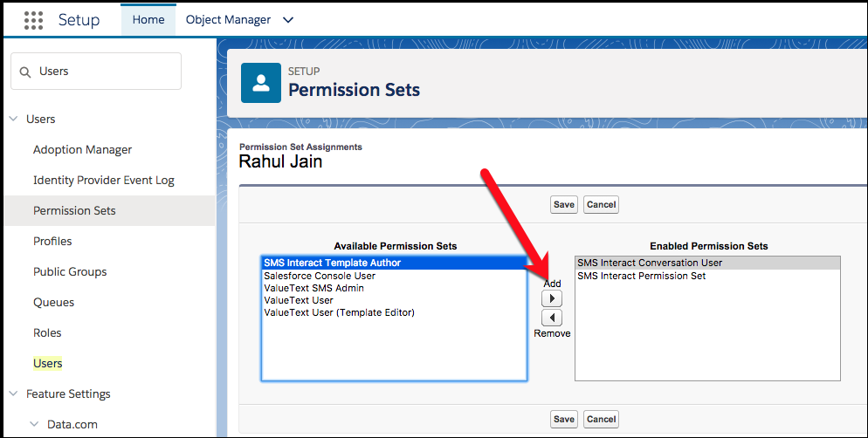
Task: Open the highlighted Users sidebar link
Action: tap(48, 363)
